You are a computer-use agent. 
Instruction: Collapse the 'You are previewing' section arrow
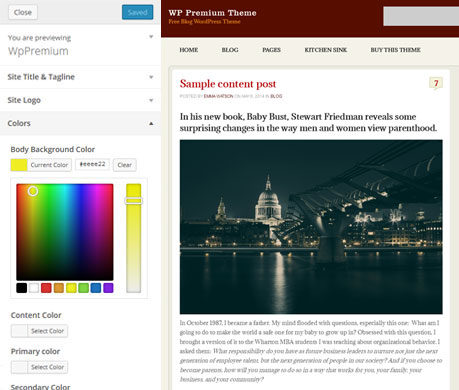(x=151, y=37)
